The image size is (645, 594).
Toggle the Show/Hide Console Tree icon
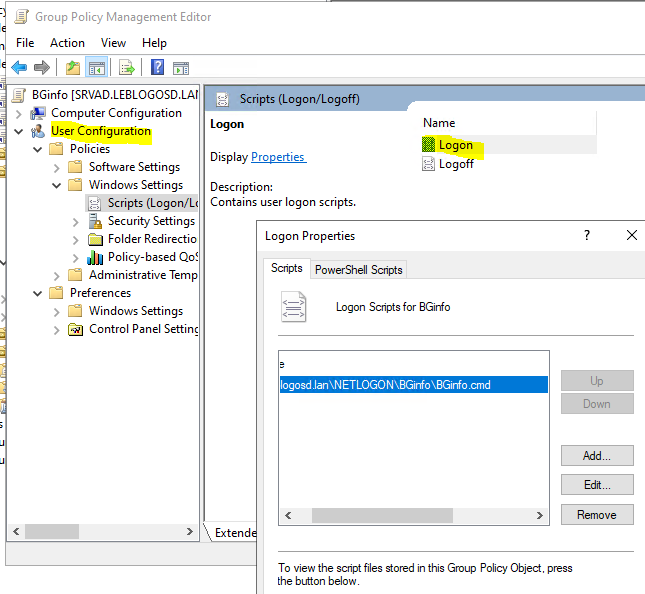(97, 67)
